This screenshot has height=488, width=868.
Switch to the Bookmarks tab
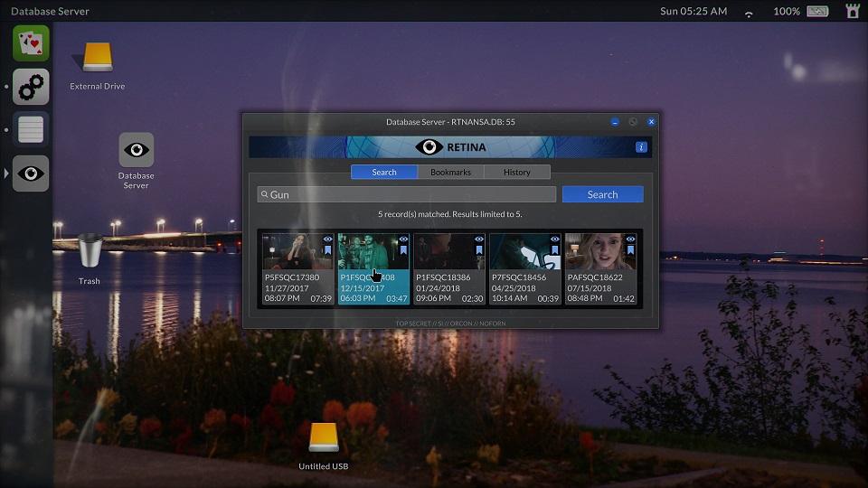pos(450,172)
